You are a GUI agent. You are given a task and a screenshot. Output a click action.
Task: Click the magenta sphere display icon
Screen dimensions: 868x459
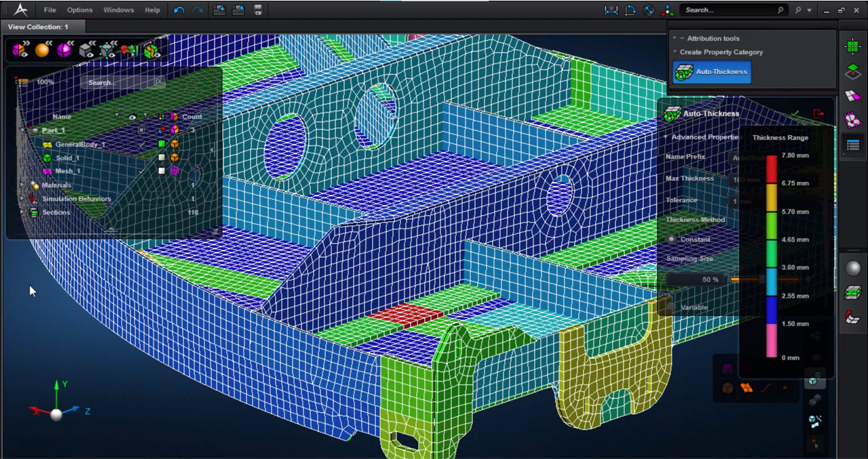pyautogui.click(x=64, y=50)
